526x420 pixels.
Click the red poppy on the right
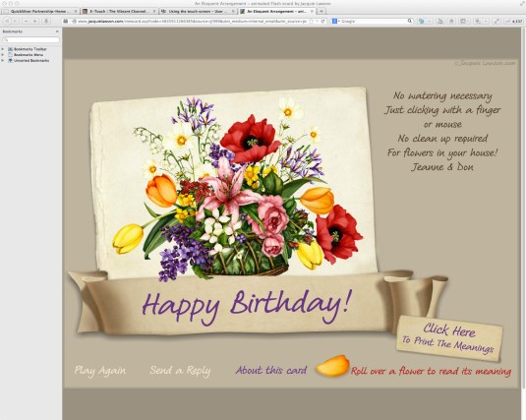coord(338,233)
